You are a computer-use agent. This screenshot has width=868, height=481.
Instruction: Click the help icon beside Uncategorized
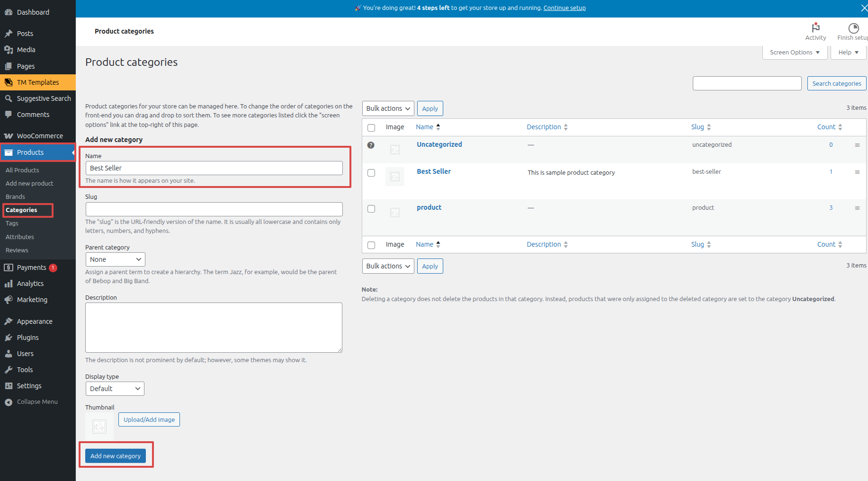(371, 145)
